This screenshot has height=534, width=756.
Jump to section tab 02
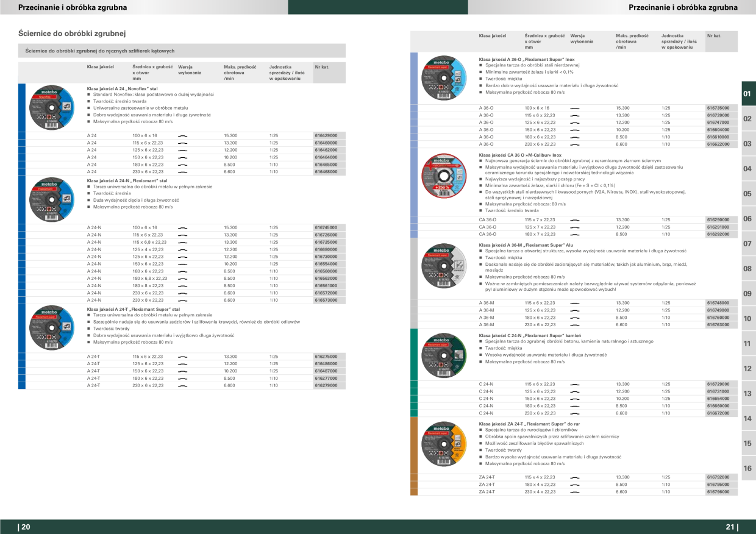[x=748, y=119]
